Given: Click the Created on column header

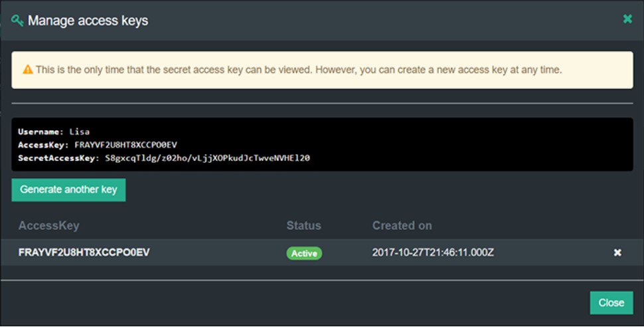Looking at the screenshot, I should (x=402, y=225).
